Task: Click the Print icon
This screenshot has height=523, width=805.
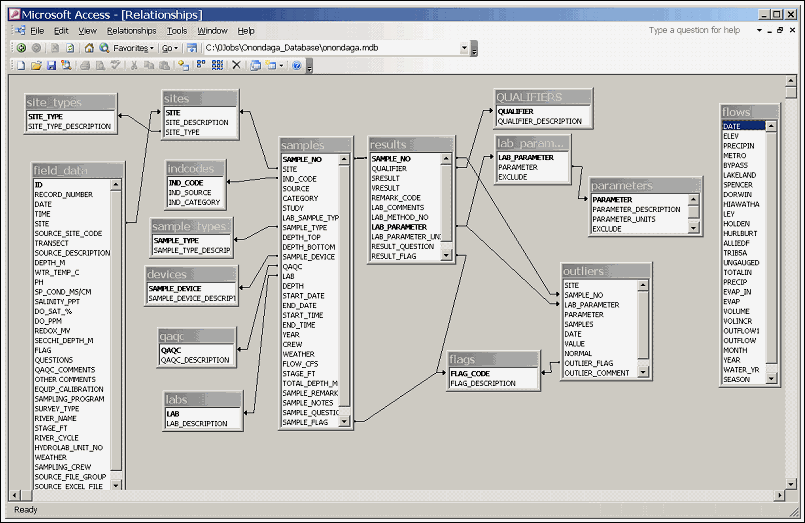Action: click(85, 65)
